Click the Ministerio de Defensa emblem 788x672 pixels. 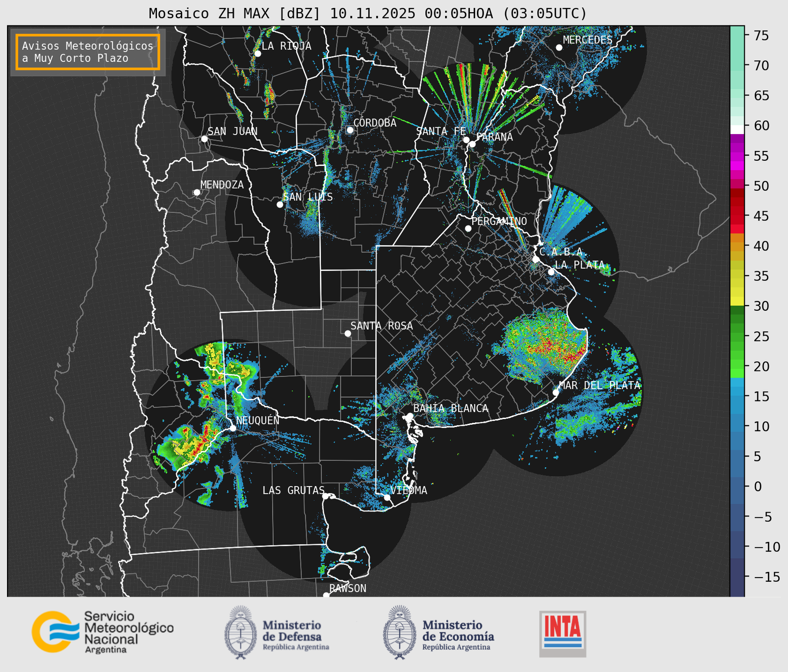coord(241,633)
